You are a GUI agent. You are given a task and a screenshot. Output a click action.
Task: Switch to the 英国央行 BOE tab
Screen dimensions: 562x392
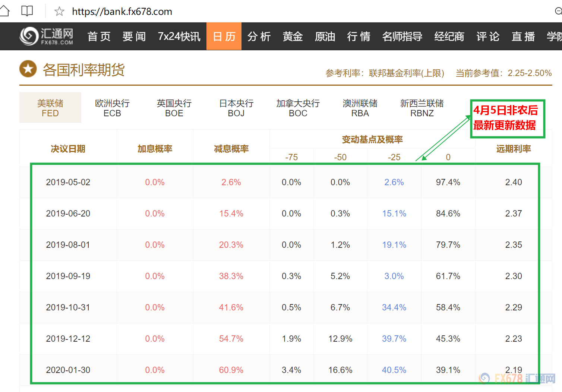tap(174, 108)
